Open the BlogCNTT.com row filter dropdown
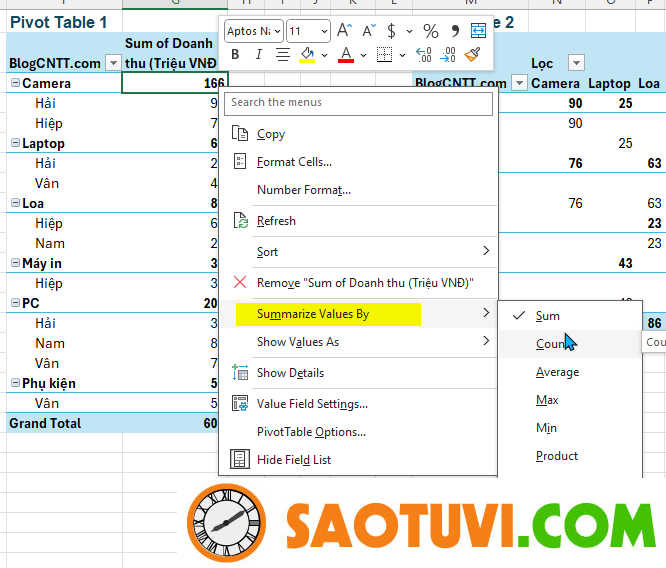This screenshot has width=666, height=568. [112, 63]
